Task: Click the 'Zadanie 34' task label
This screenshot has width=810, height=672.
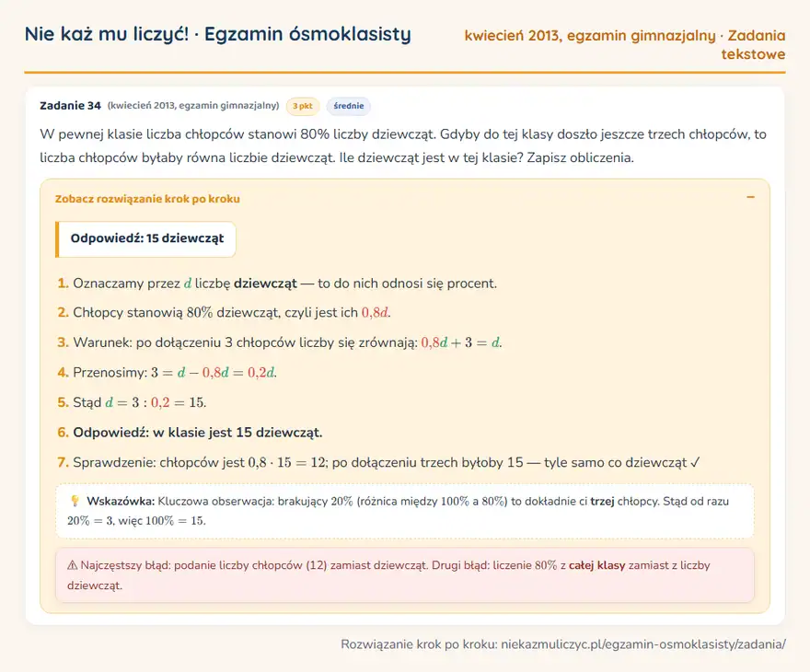Action: point(70,106)
